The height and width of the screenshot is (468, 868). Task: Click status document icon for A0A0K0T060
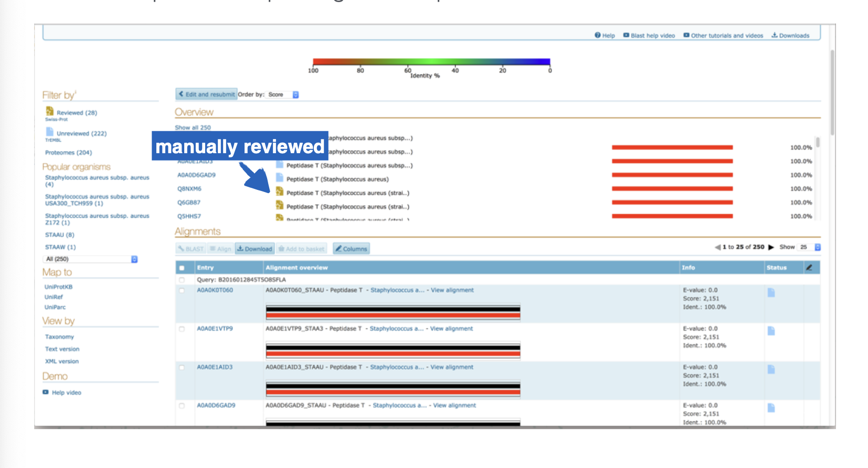click(x=771, y=293)
